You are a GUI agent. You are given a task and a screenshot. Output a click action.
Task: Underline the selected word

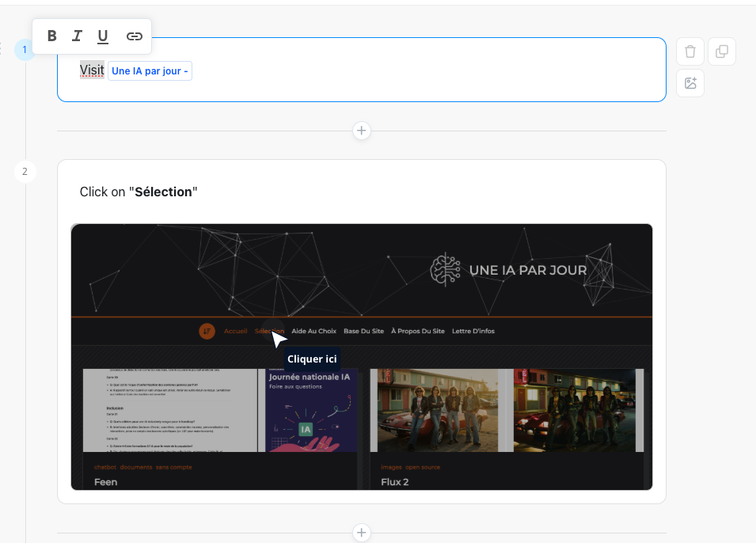pos(103,36)
